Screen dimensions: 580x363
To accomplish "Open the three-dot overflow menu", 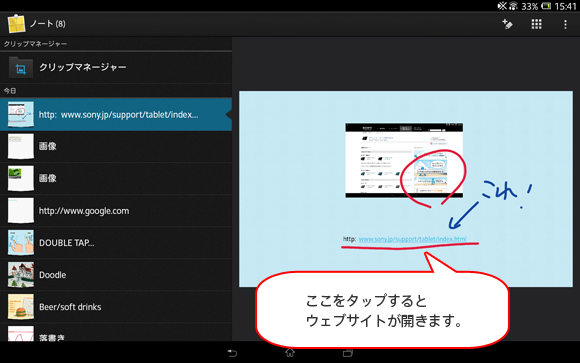I will 565,24.
